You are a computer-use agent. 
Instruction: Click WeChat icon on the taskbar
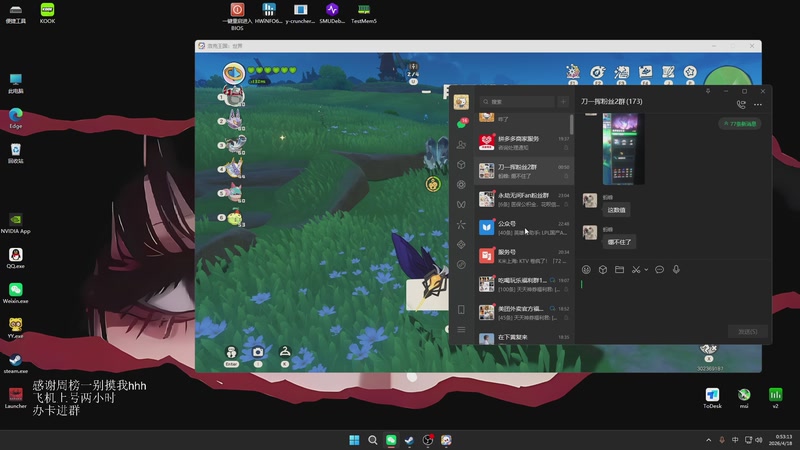[x=391, y=440]
